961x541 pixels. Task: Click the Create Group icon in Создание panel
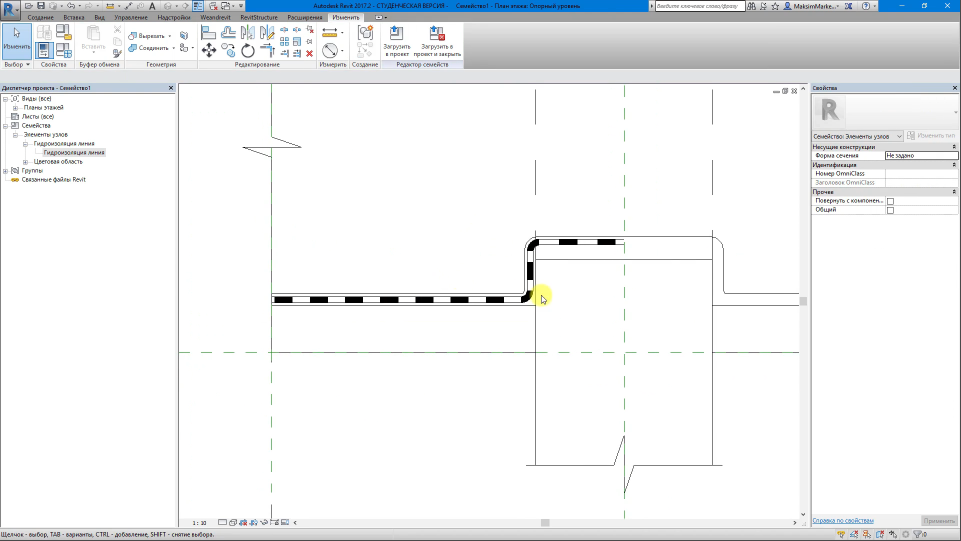tap(365, 32)
